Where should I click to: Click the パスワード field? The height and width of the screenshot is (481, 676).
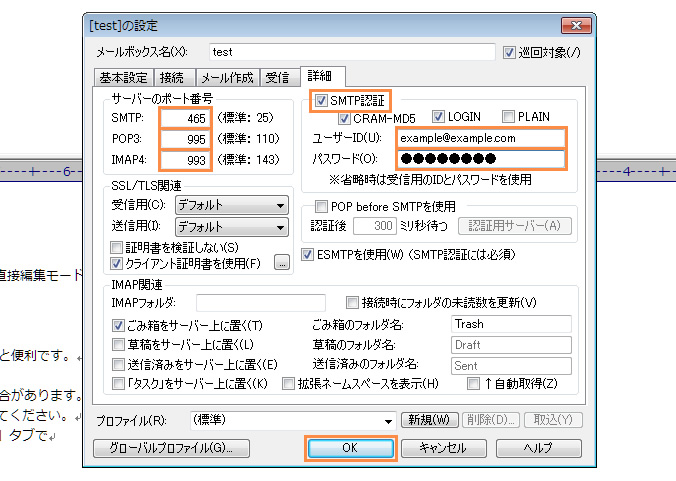pyautogui.click(x=480, y=159)
